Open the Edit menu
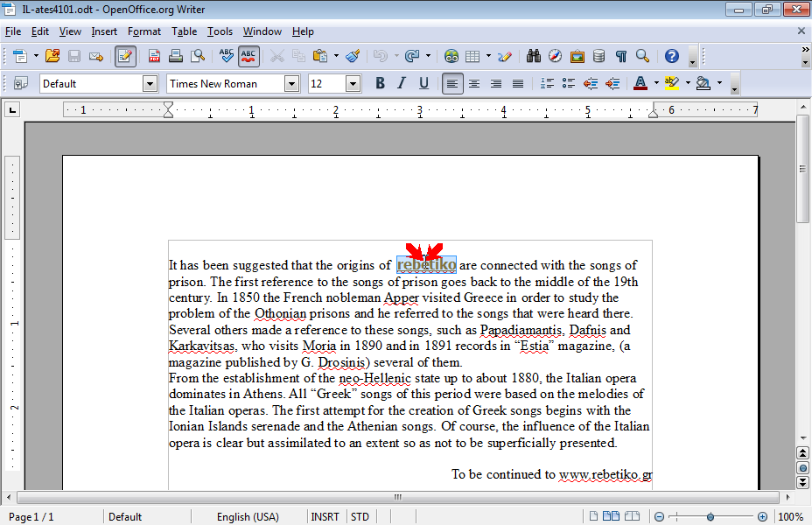 point(40,31)
